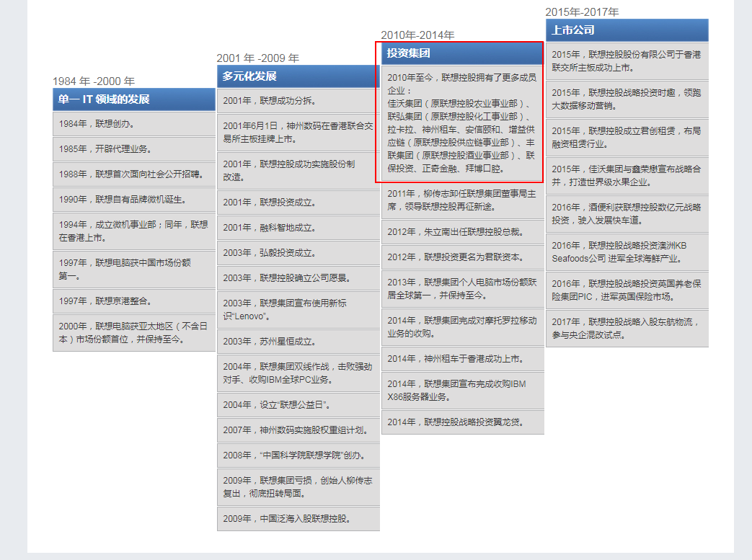752x560 pixels.
Task: Click the row 2012年联想投资更名为君联资本
Action: tap(462, 257)
